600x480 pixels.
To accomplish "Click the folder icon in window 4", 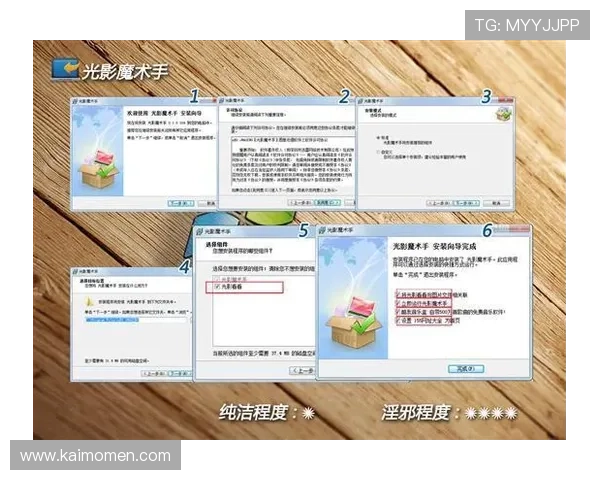I will point(89,301).
